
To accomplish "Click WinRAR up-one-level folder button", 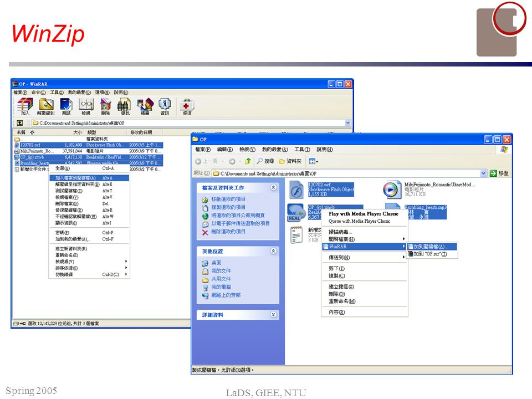I will pyautogui.click(x=20, y=123).
